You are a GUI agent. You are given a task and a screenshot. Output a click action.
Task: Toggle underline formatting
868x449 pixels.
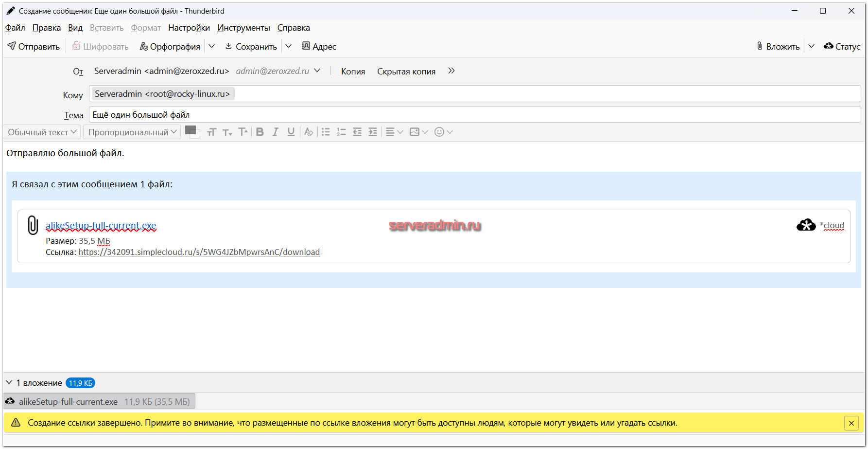click(291, 132)
